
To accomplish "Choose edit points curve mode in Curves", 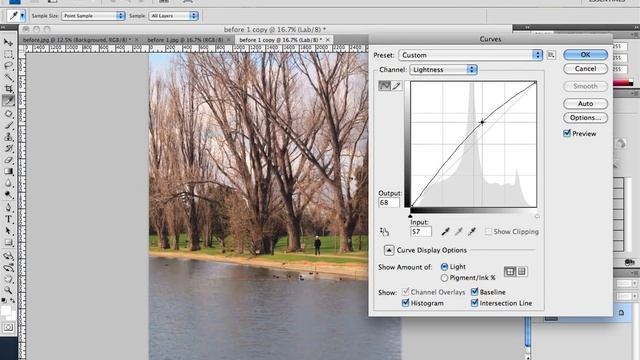I will pyautogui.click(x=384, y=85).
